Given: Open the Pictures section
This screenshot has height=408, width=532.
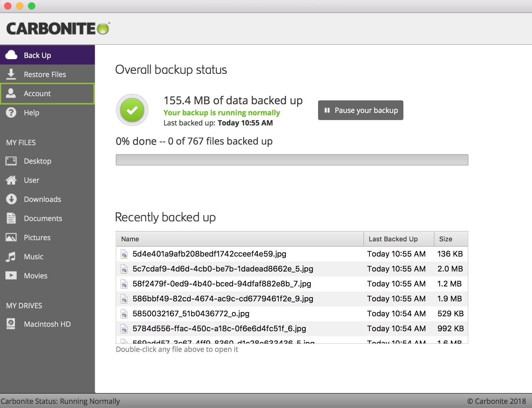Looking at the screenshot, I should 37,237.
